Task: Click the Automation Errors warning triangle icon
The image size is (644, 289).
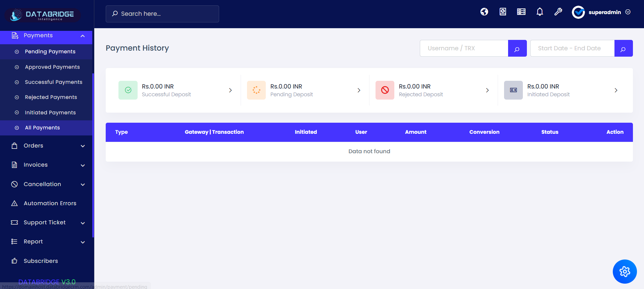Action: [14, 203]
